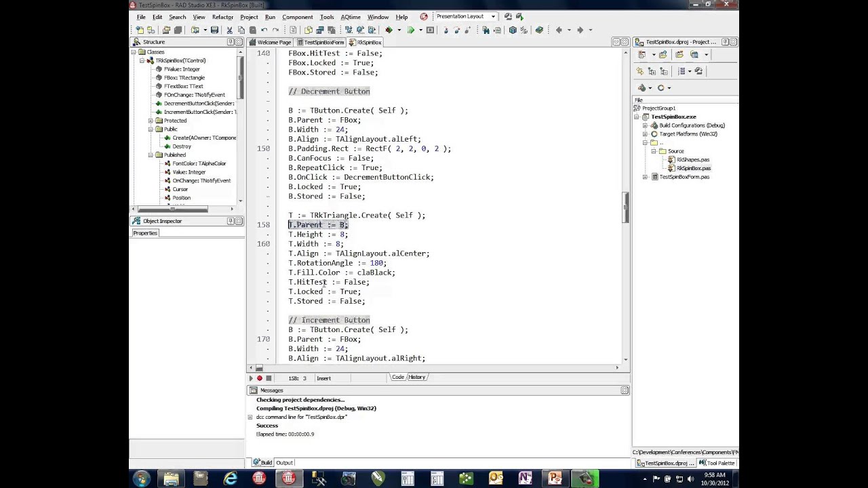Open the Component menu
868x488 pixels.
[298, 17]
